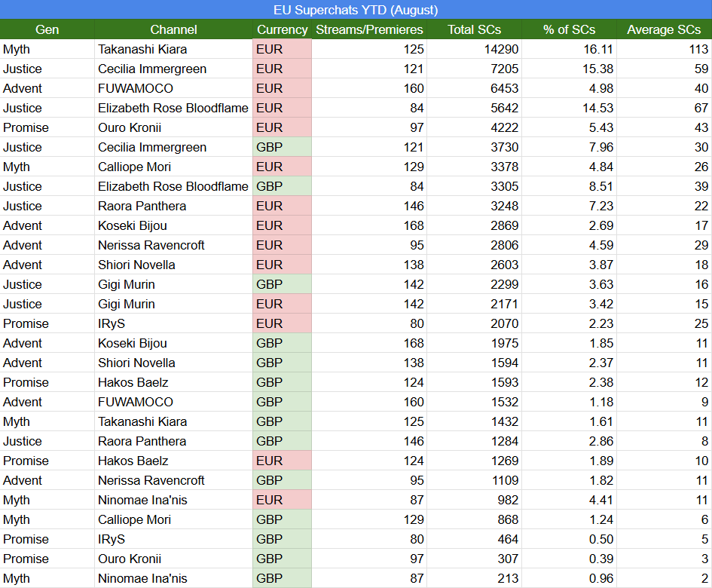Select the '% of SCs' column header
Screen dimensions: 712x588
click(x=569, y=29)
